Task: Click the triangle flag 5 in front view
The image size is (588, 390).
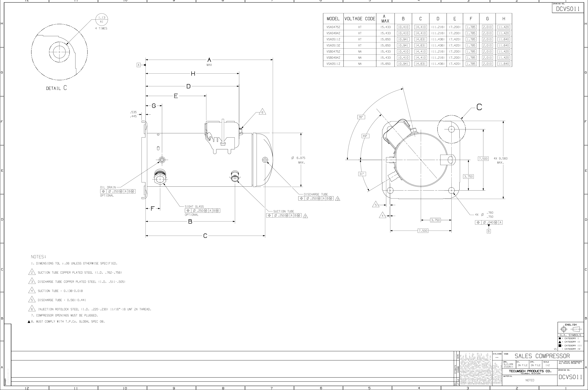Action: tap(376, 205)
